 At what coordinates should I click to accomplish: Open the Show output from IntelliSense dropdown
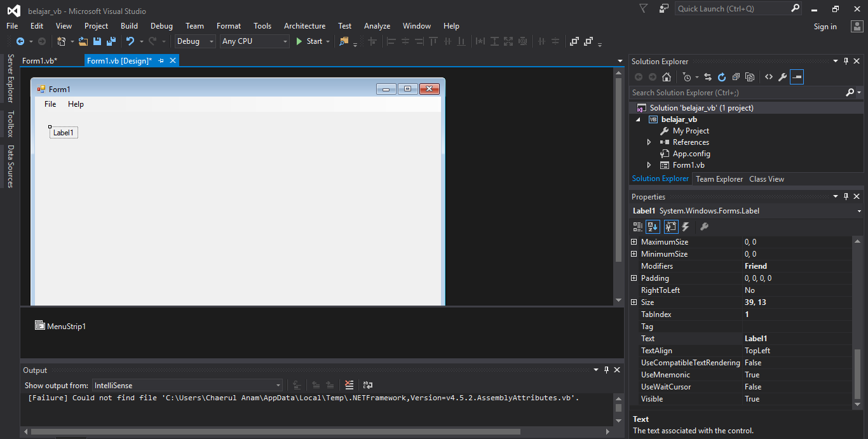pyautogui.click(x=187, y=385)
